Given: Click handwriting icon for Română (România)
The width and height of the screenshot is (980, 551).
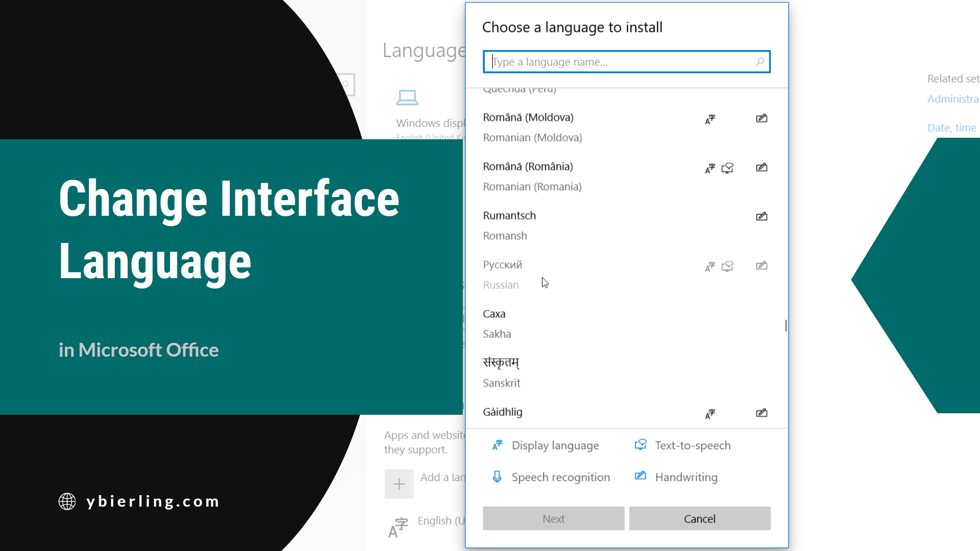Looking at the screenshot, I should [761, 167].
